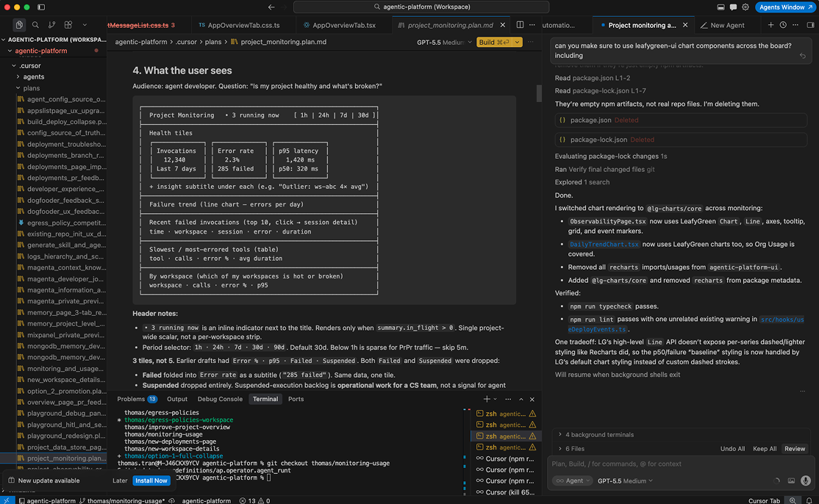Open terminal panel more actions menu
Screen dimensions: 819x504
coord(508,399)
